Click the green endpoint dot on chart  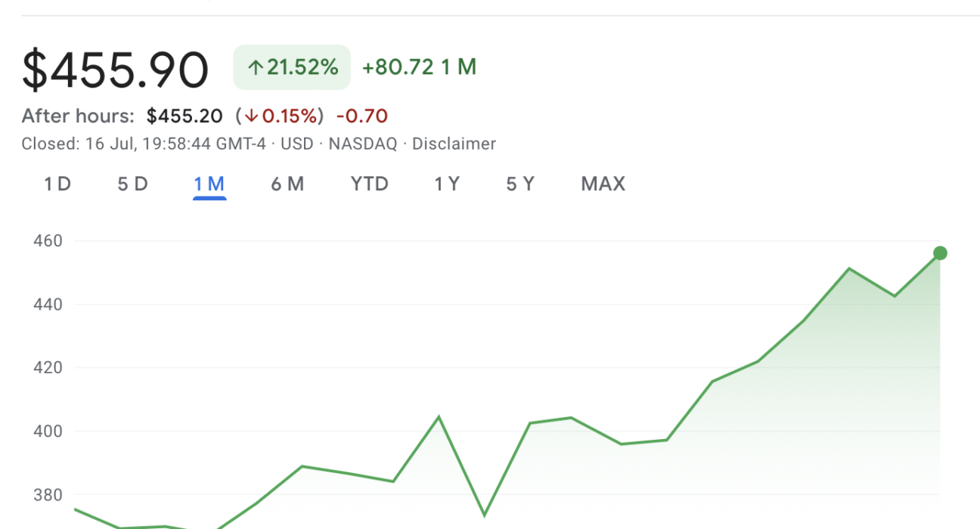tap(940, 253)
